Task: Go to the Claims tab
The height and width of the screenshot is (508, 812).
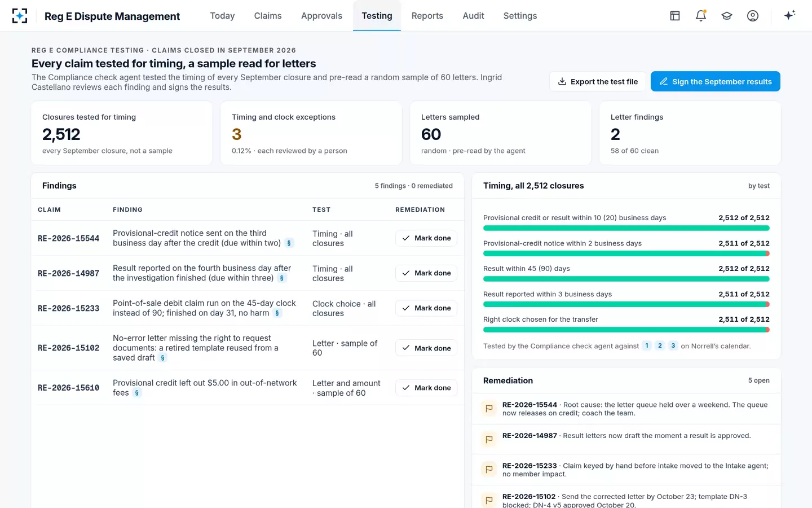Action: click(x=268, y=16)
